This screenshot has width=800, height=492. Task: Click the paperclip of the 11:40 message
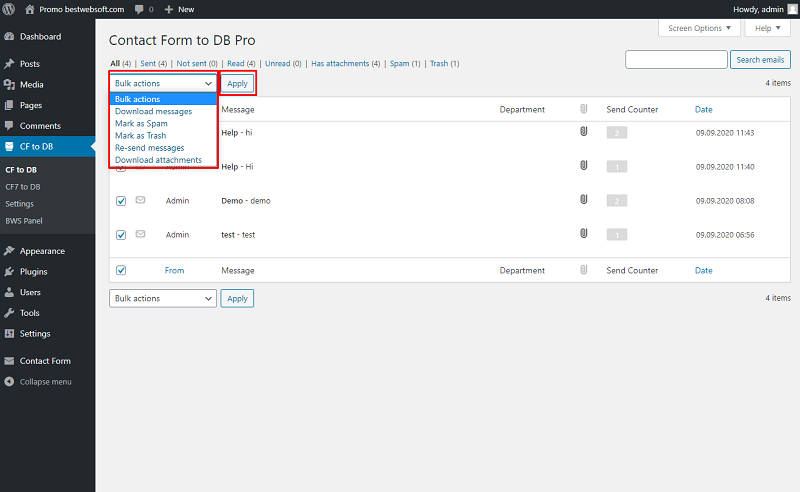click(584, 165)
